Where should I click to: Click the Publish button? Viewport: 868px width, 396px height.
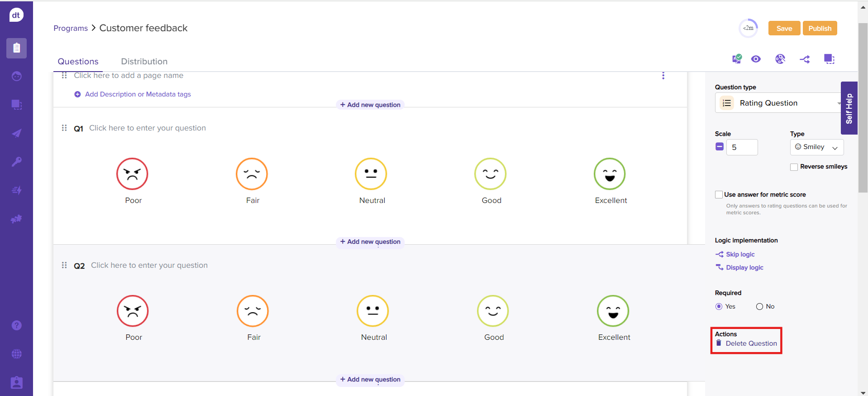click(x=820, y=29)
